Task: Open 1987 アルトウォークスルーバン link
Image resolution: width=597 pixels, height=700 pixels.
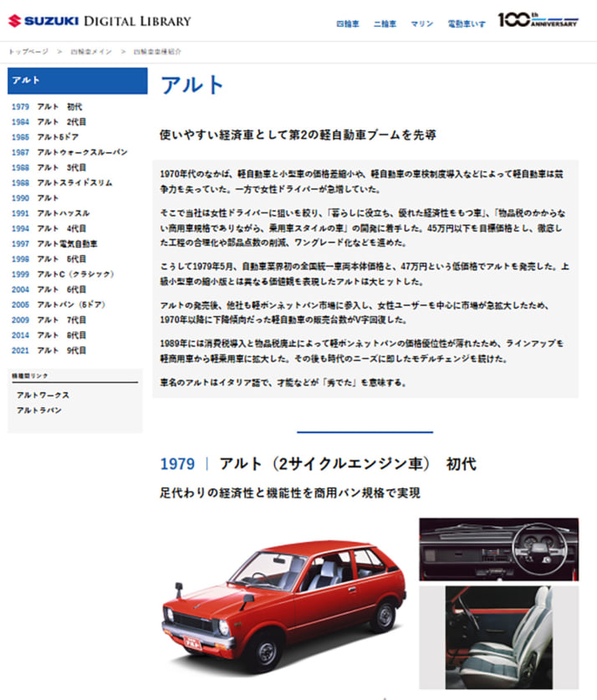Action: click(69, 152)
